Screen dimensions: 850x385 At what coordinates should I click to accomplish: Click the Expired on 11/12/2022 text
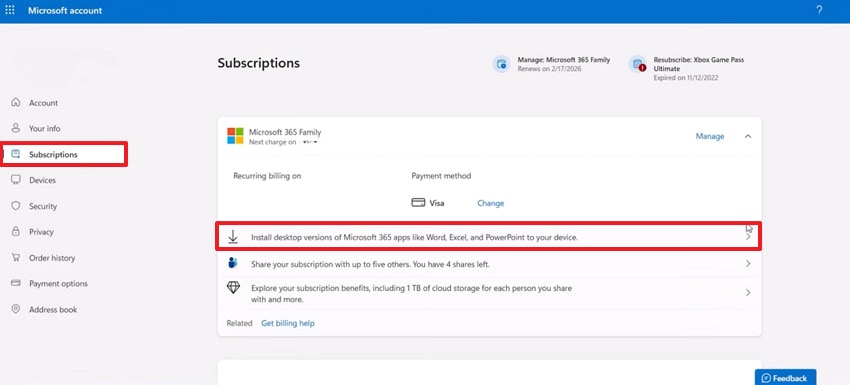click(686, 78)
